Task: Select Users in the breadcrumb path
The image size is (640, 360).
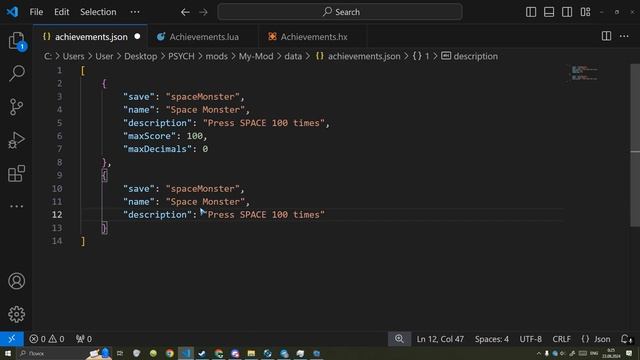Action: tap(73, 56)
